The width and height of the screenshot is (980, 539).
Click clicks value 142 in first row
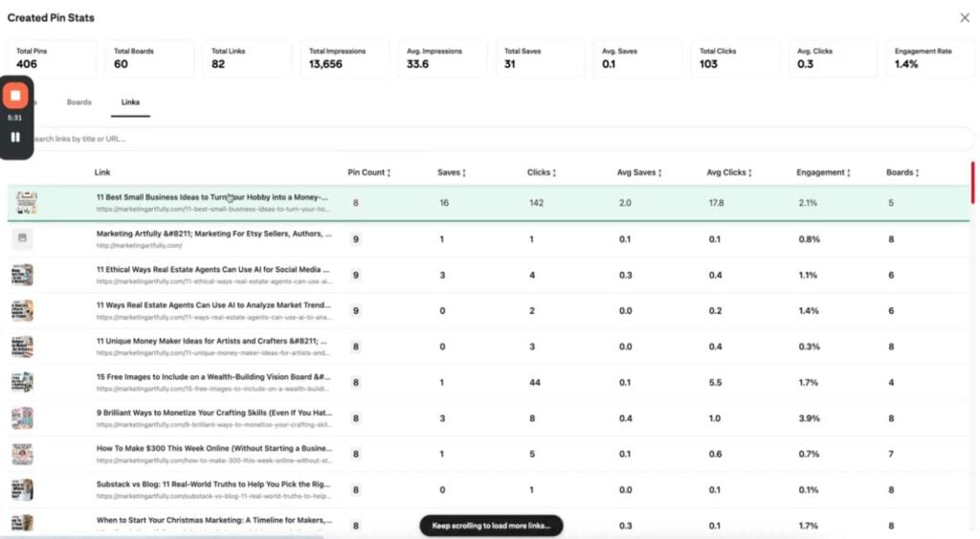(536, 203)
